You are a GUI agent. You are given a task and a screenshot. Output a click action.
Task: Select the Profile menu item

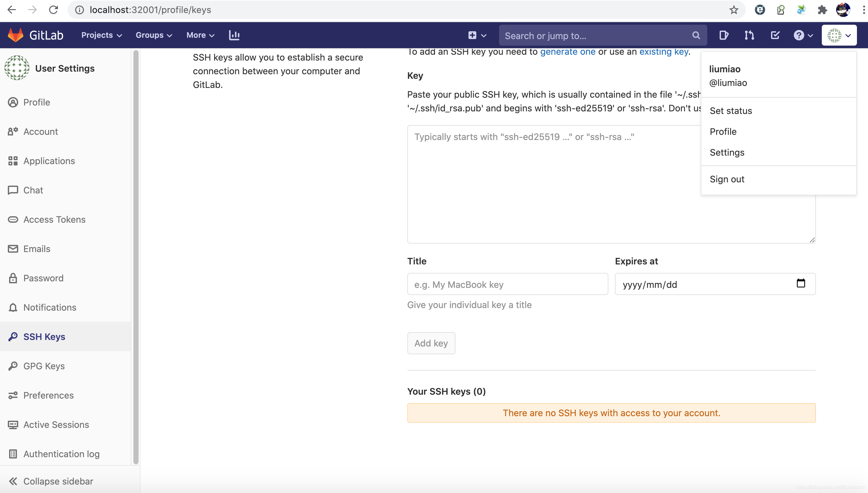[723, 131]
